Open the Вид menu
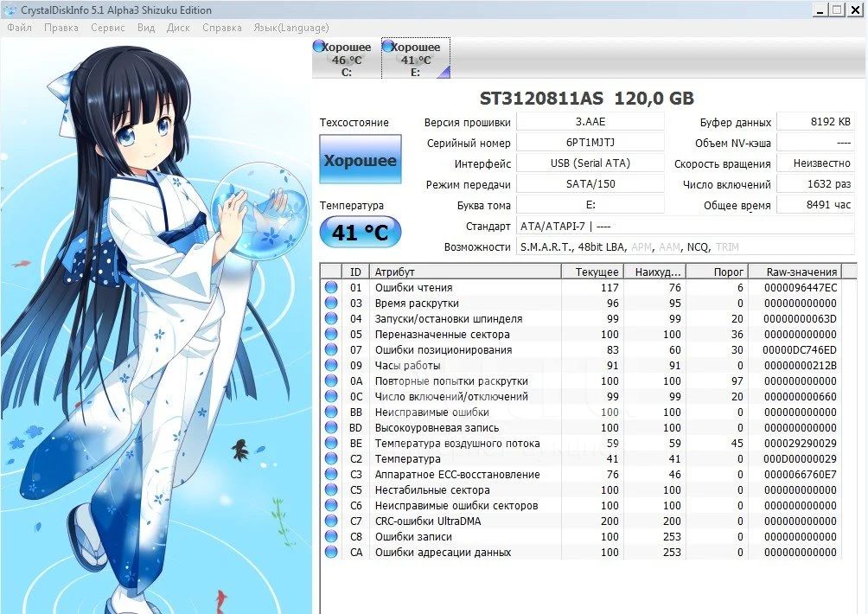This screenshot has width=868, height=614. click(x=146, y=27)
